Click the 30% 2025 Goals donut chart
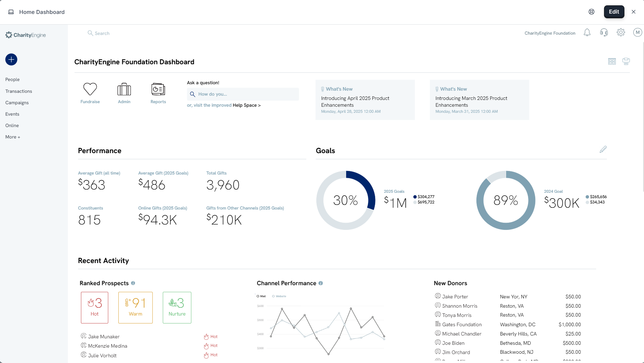Screen dimensions: 644x363 (346, 200)
